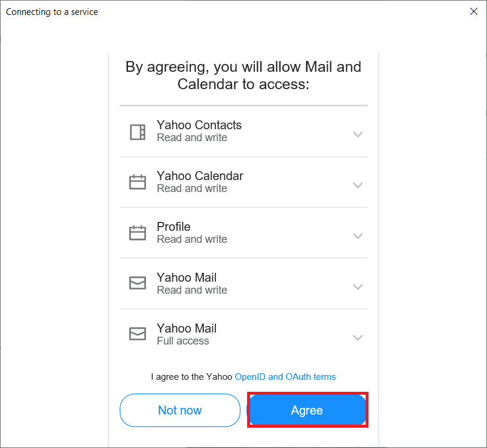
Task: Expand the Yahoo Calendar permission details
Action: point(358,185)
